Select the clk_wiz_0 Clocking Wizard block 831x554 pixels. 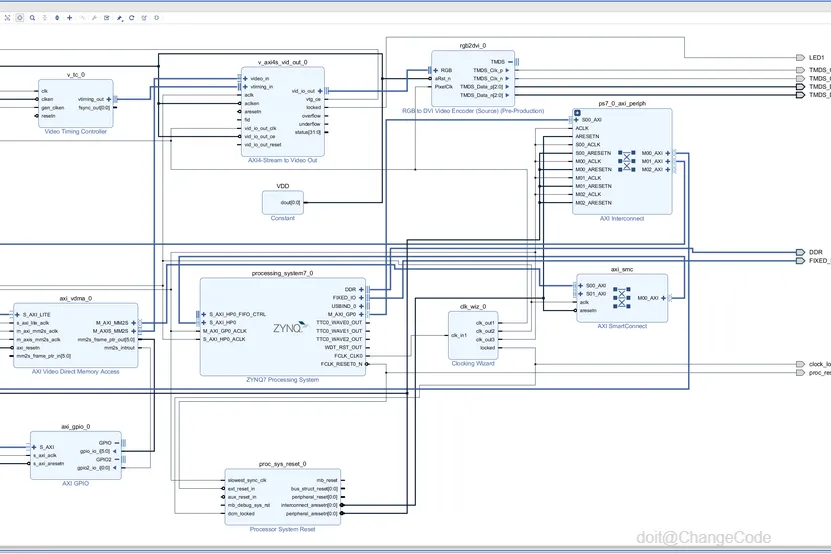(473, 336)
